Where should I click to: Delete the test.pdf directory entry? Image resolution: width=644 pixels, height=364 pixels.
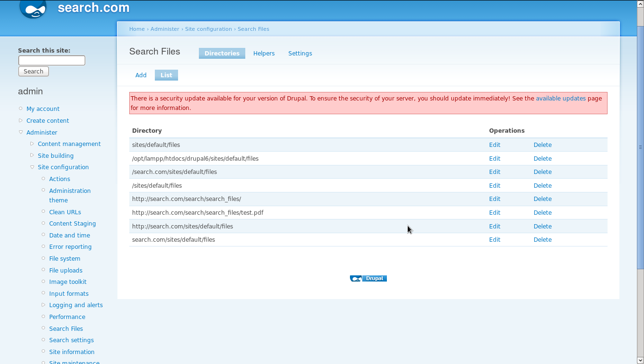(542, 213)
